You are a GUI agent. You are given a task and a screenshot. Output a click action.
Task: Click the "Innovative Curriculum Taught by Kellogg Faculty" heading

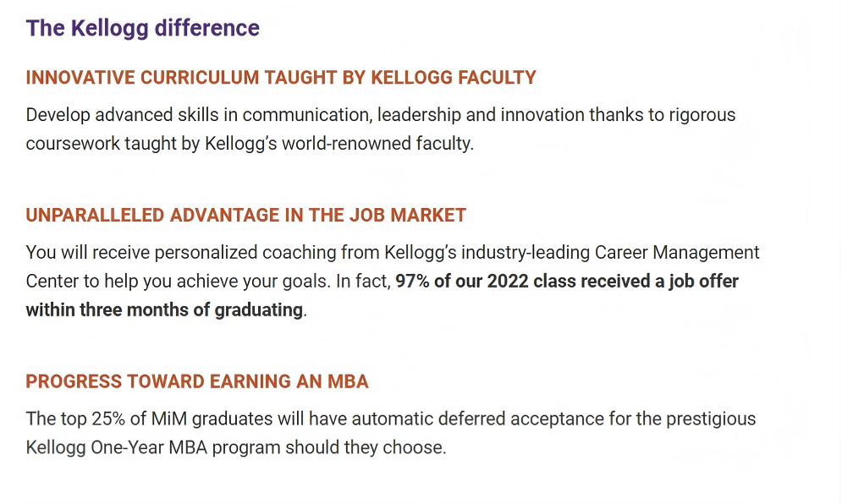(x=281, y=78)
